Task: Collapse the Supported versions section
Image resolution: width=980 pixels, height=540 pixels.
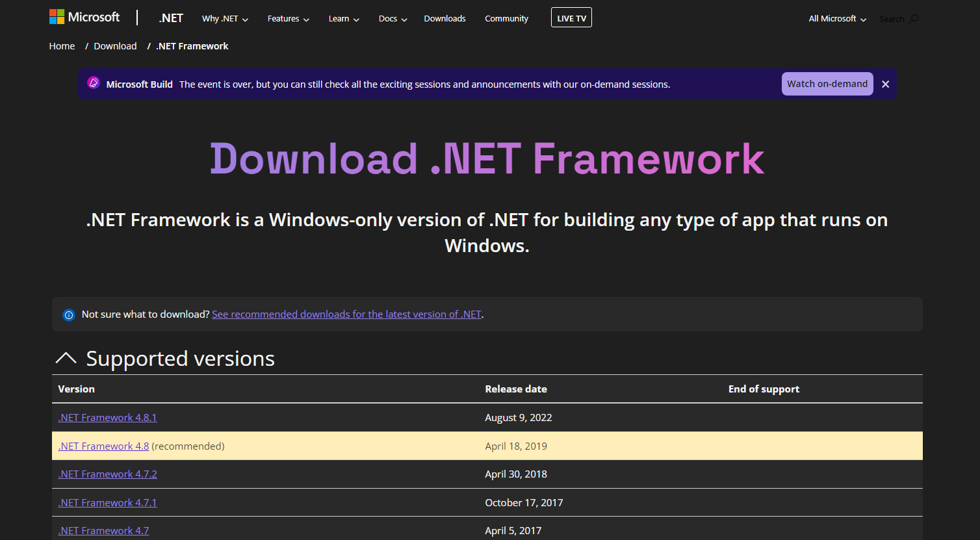Action: pos(66,358)
